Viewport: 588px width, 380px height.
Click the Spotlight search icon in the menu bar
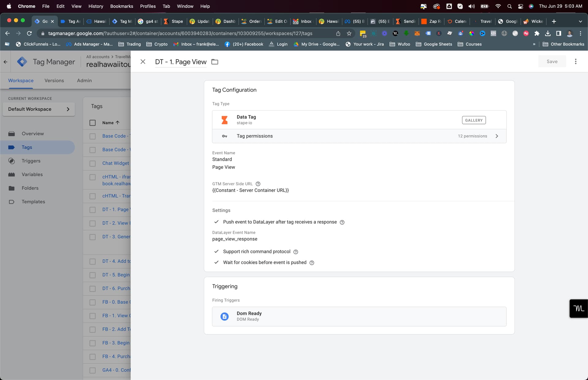click(509, 6)
